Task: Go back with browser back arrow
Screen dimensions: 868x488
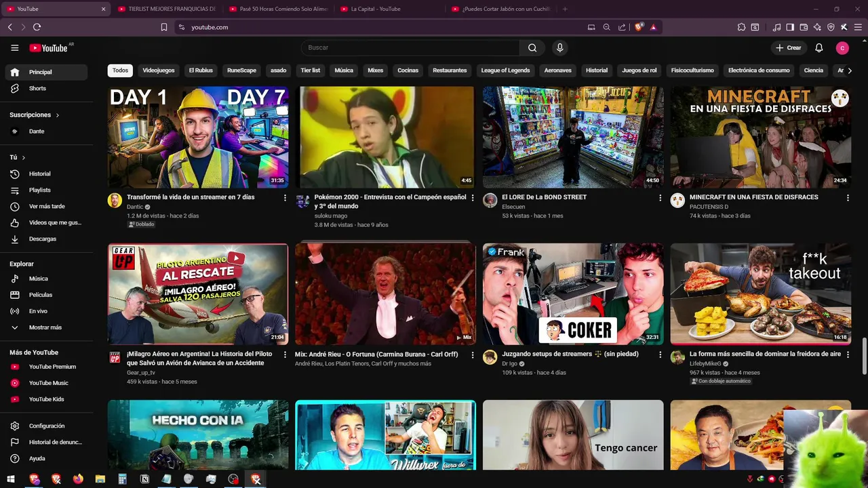Action: [9, 27]
